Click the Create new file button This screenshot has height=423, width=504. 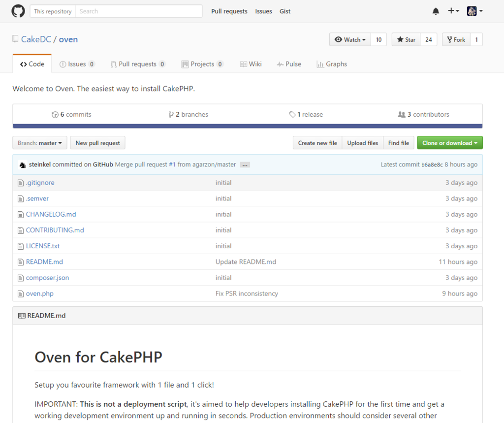pyautogui.click(x=317, y=143)
